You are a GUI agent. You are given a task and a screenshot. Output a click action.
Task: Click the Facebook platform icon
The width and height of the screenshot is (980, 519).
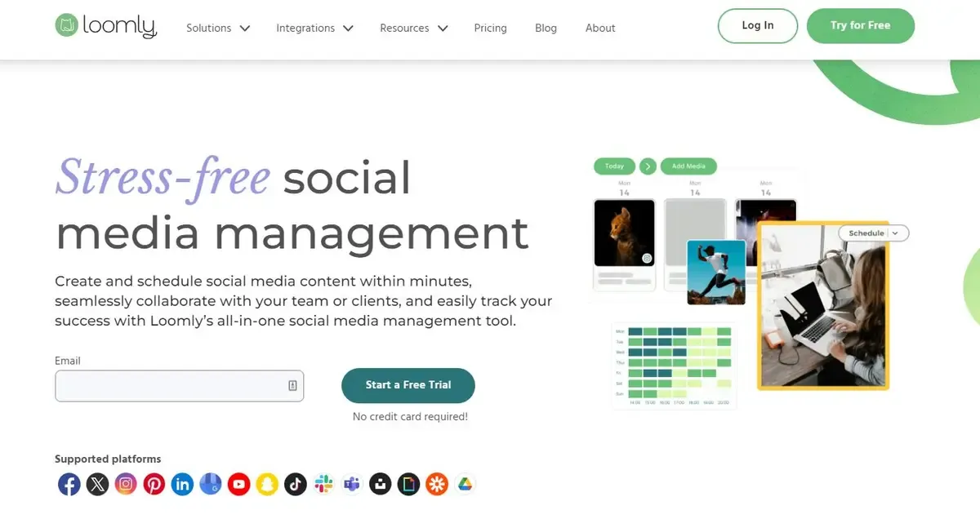[x=69, y=485]
